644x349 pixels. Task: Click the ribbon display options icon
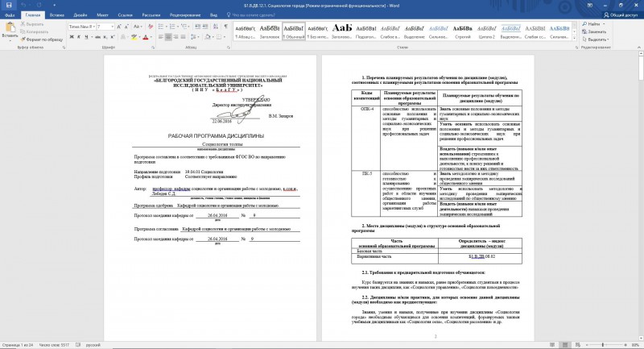[590, 6]
